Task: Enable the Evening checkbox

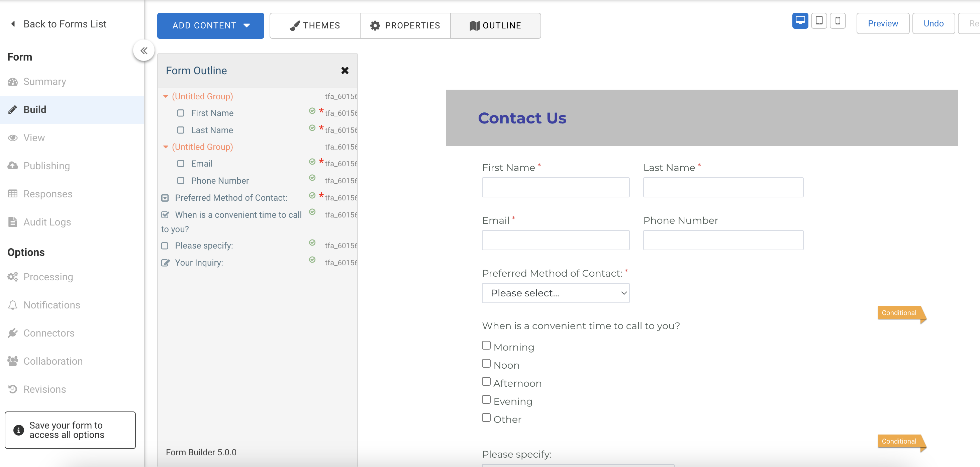Action: pos(486,400)
